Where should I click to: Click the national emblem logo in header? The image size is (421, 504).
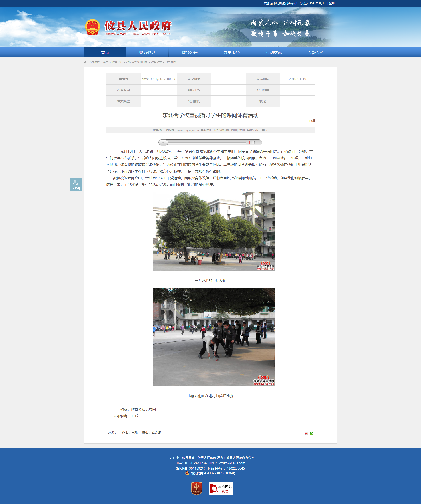tap(92, 27)
